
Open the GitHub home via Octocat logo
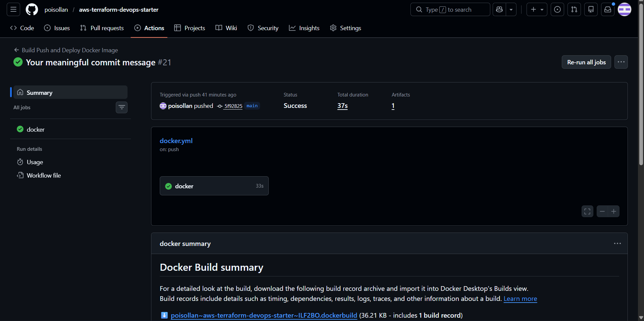32,9
